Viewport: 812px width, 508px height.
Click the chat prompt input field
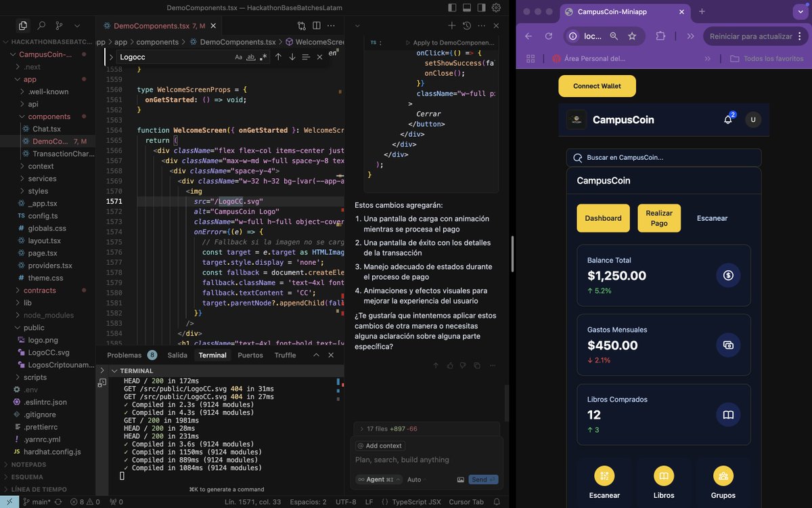coord(427,460)
